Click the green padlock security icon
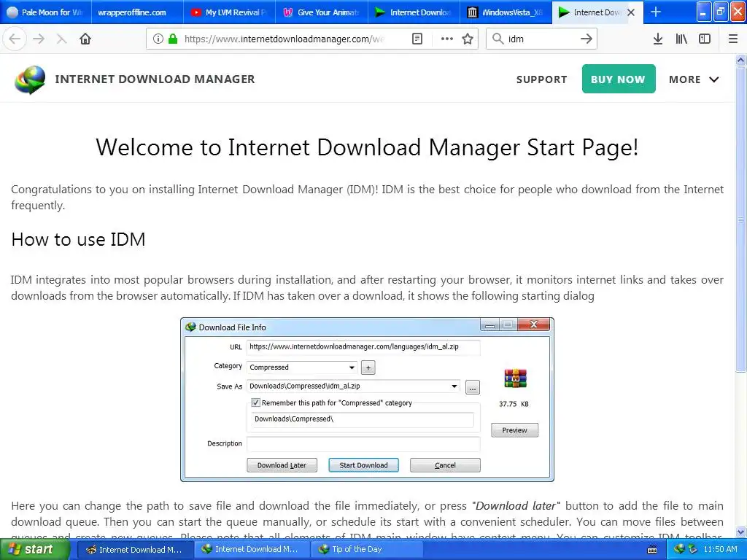The width and height of the screenshot is (747, 560). click(173, 39)
